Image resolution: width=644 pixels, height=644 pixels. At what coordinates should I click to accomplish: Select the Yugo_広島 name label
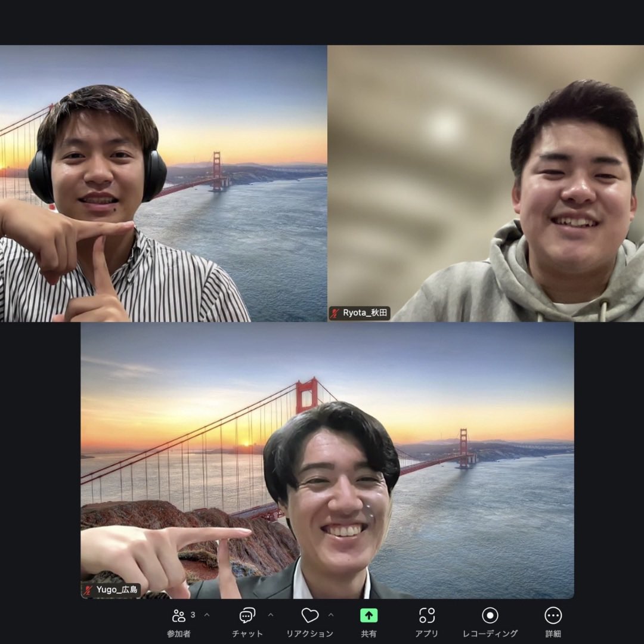tap(117, 590)
